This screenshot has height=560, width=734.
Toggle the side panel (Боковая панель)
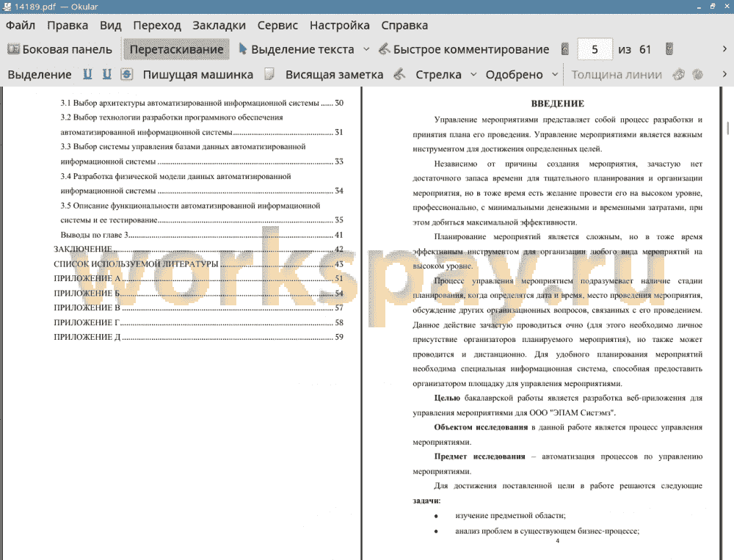(x=59, y=49)
